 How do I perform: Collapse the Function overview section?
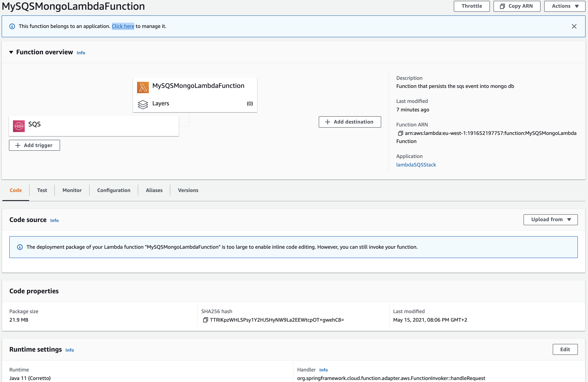click(11, 52)
